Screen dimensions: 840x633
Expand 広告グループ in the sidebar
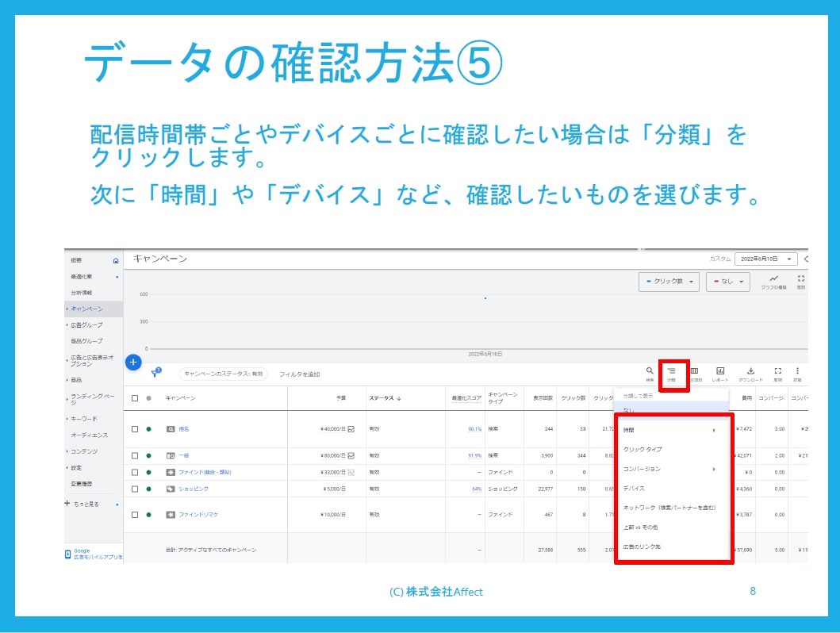pyautogui.click(x=67, y=325)
